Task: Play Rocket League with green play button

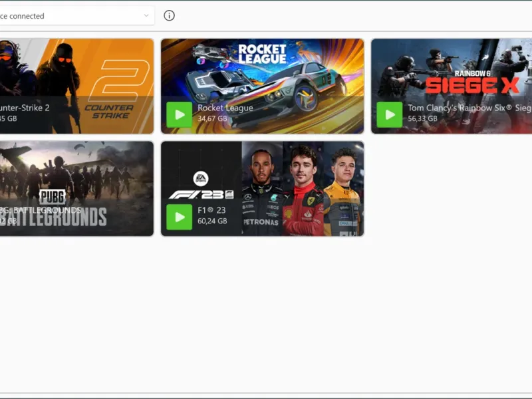Action: point(179,114)
